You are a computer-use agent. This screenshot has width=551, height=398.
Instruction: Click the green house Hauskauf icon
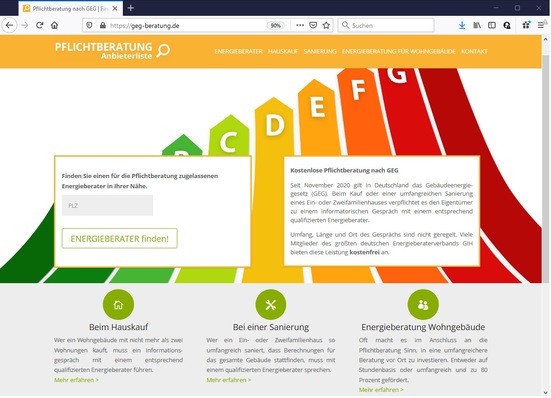118,305
